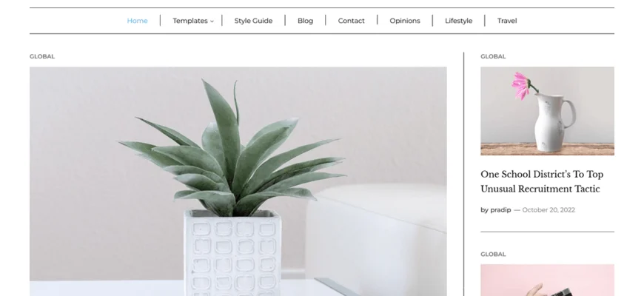Image resolution: width=644 pixels, height=296 pixels.
Task: Open the Contact page
Action: coord(351,21)
